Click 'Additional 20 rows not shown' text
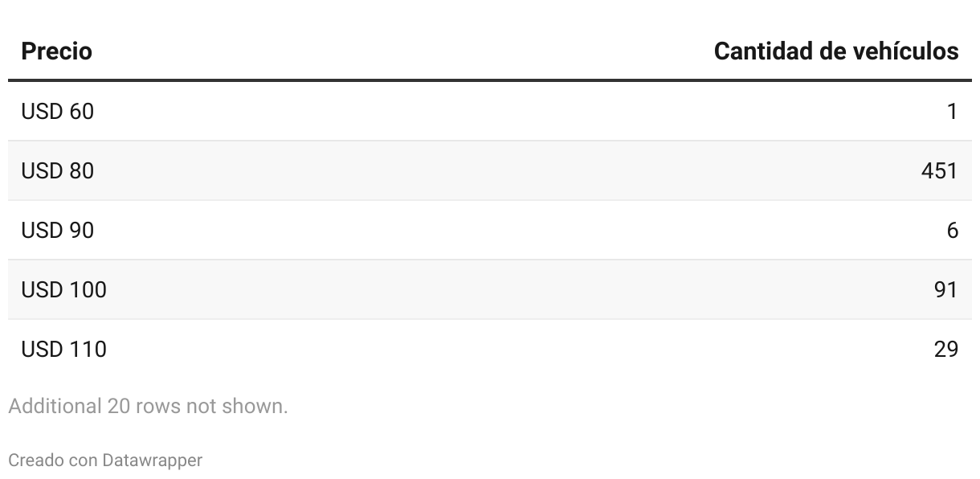The height and width of the screenshot is (479, 980). (148, 407)
